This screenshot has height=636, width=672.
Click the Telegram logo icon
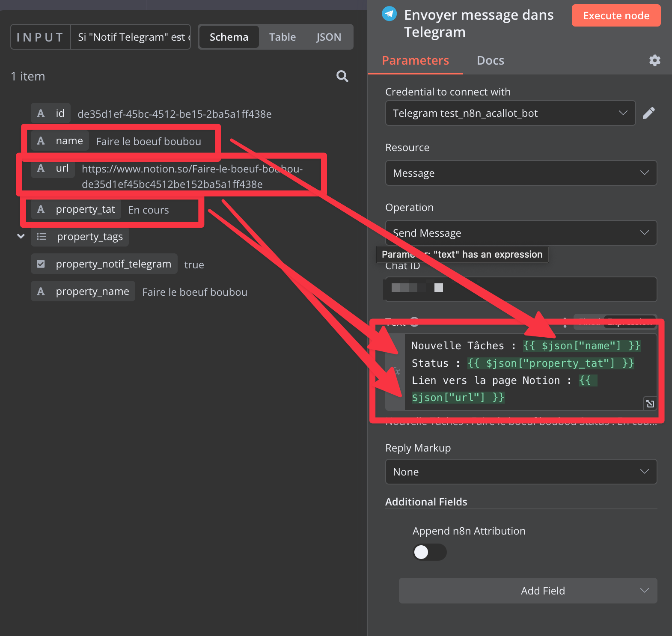[389, 14]
